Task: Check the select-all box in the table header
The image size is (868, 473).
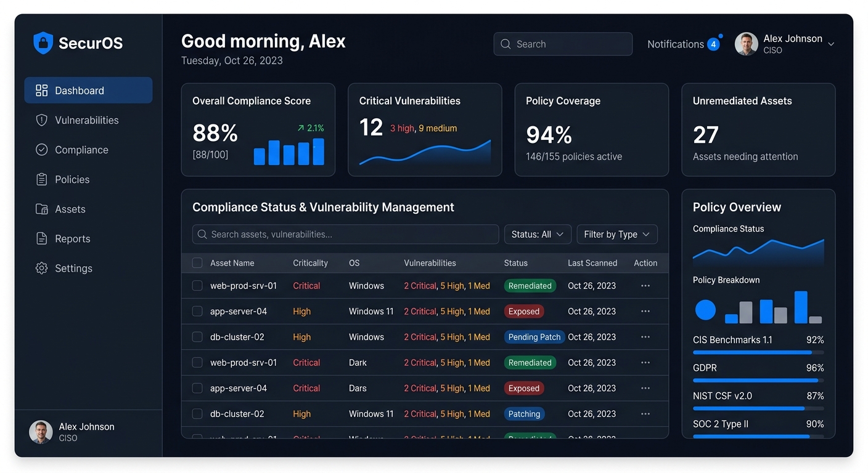Action: (x=197, y=262)
